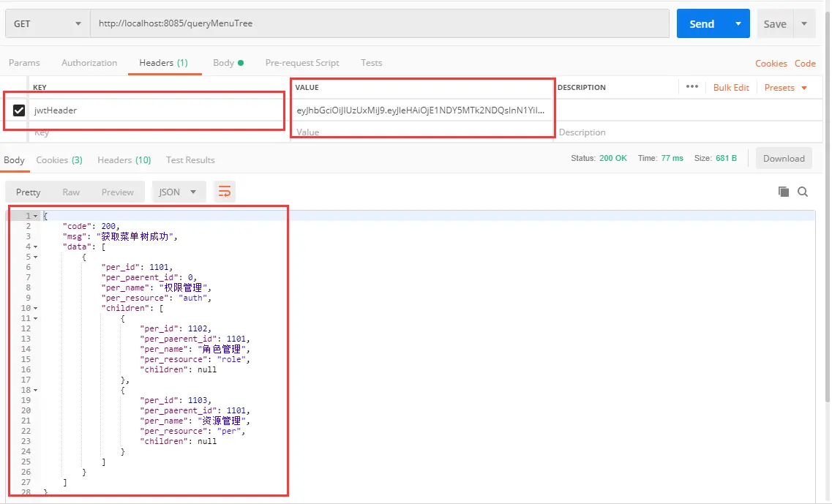Open the Cookies link
Screen dimensions: 832x504
(771, 63)
